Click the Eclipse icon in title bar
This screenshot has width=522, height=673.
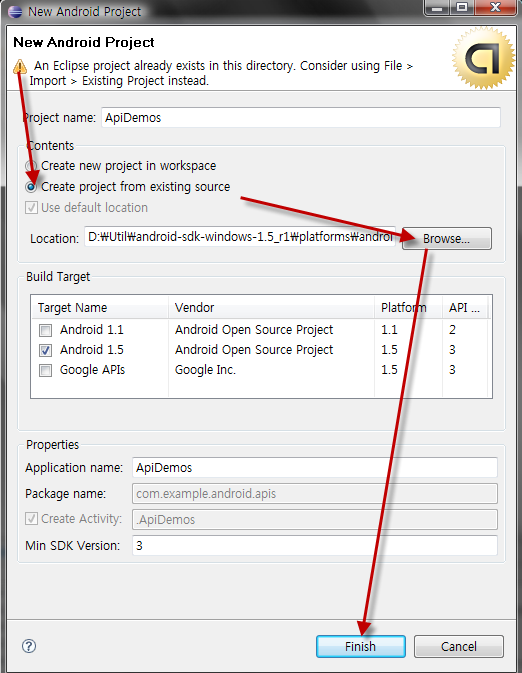click(15, 11)
